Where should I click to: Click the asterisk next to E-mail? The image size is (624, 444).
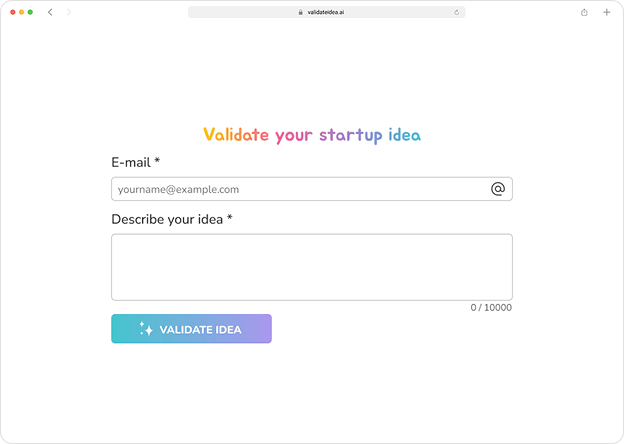[158, 161]
